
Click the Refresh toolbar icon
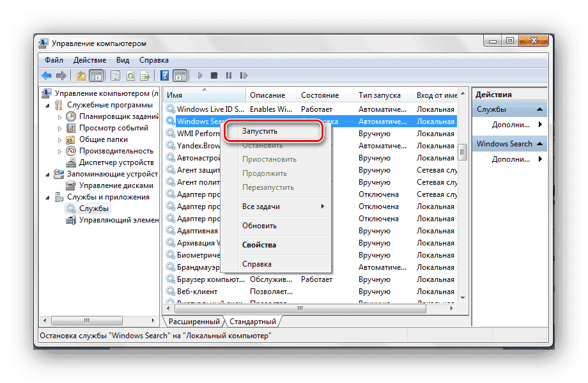[x=130, y=75]
